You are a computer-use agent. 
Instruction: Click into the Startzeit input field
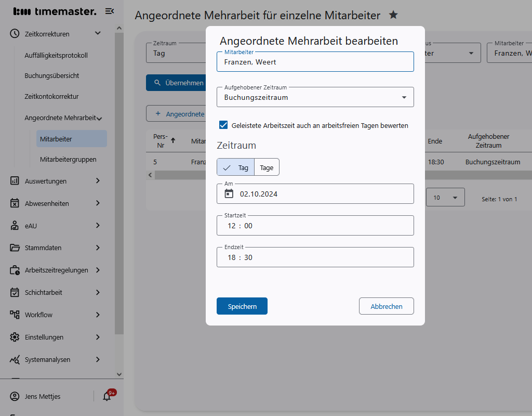click(x=315, y=225)
